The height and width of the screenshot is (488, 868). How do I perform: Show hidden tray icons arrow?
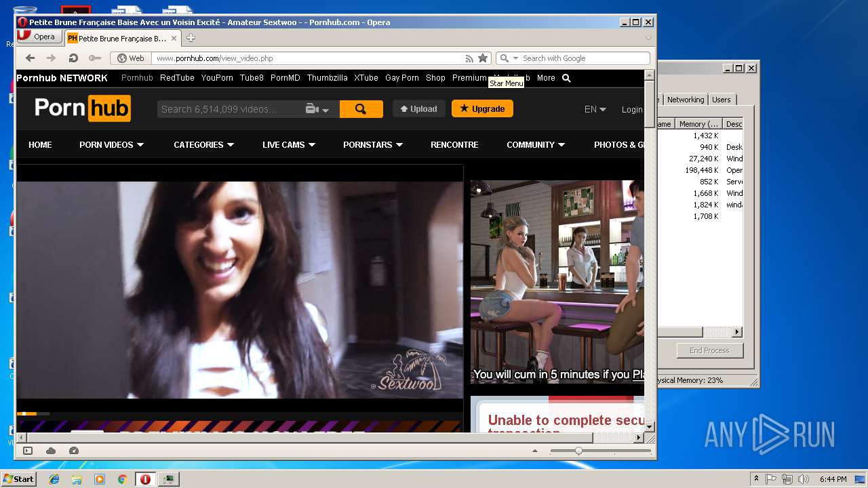point(756,479)
